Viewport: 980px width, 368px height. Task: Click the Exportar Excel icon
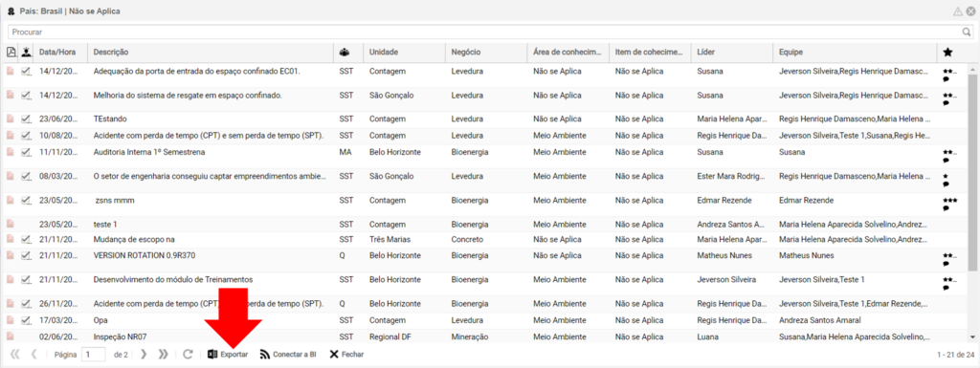click(x=212, y=355)
